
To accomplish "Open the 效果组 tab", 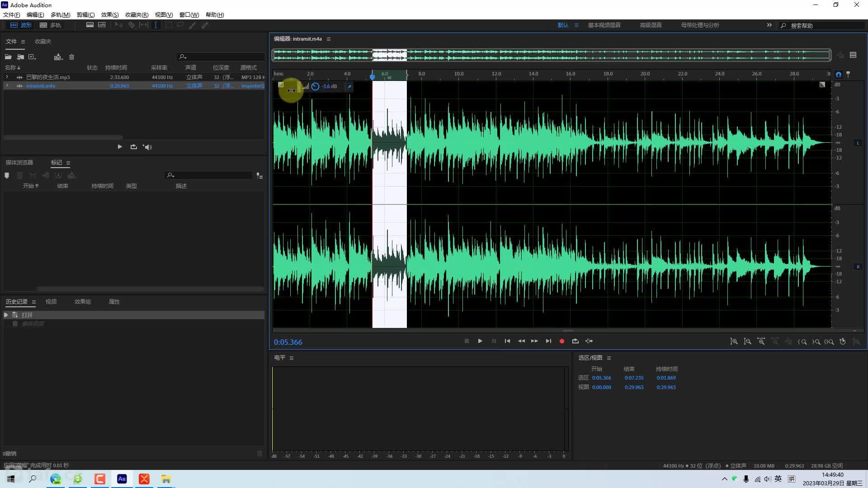I will click(x=83, y=302).
